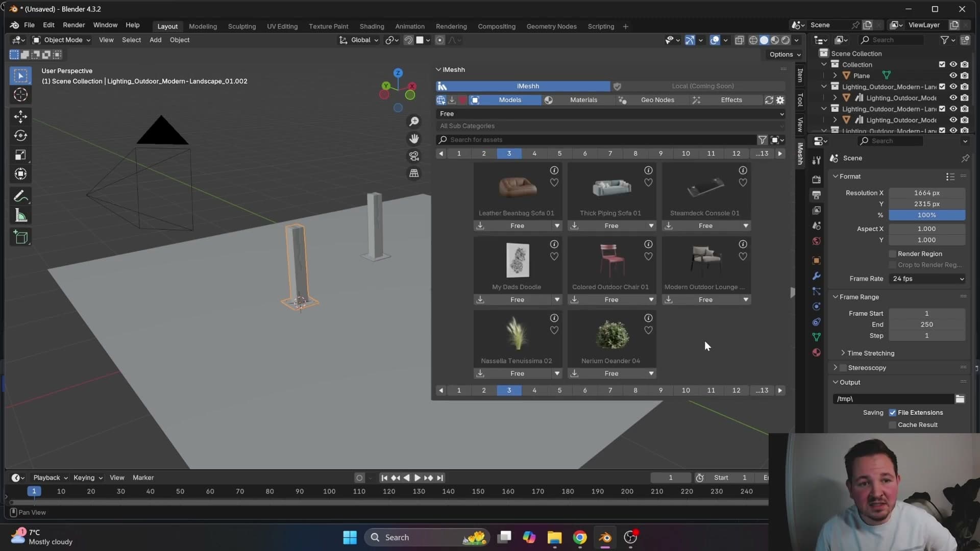This screenshot has width=980, height=551.
Task: Favorite the Thick Piping Sofa 01 asset
Action: [648, 183]
